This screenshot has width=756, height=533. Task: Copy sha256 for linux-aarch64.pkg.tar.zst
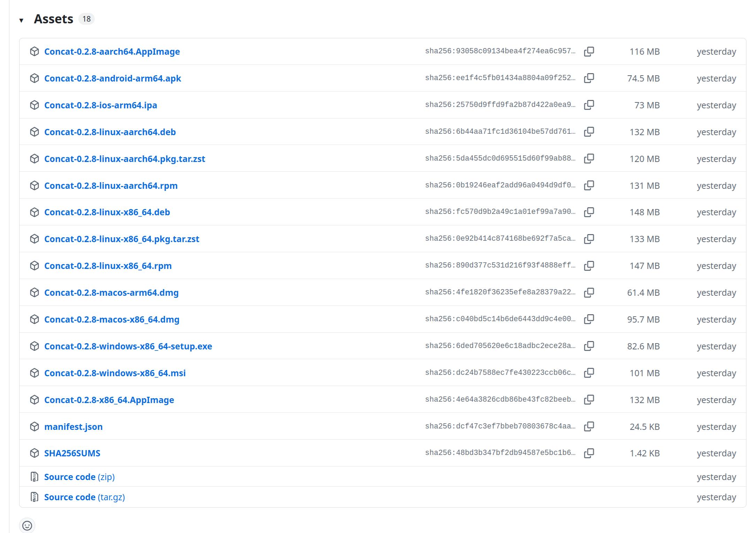(589, 159)
